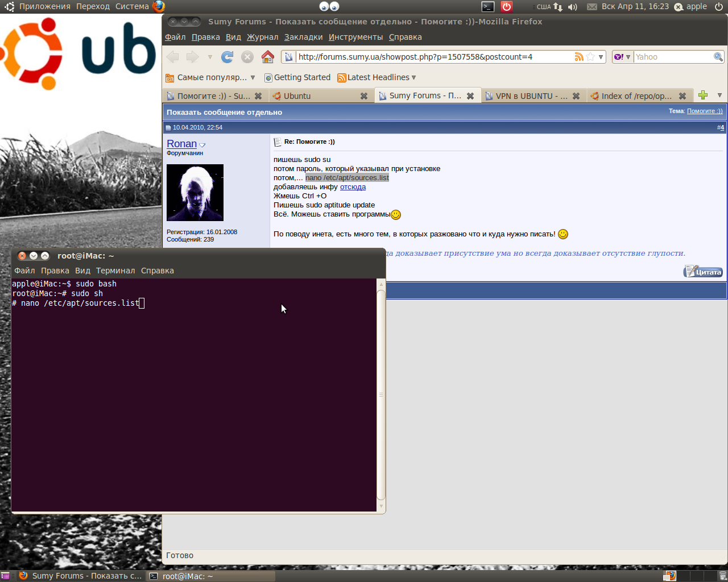Open the list all tabs dropdown

point(719,95)
